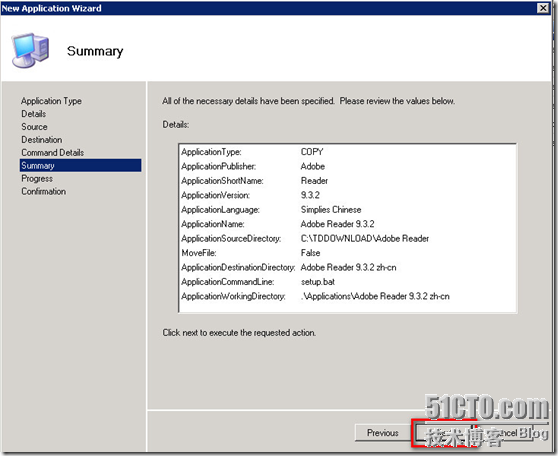Click the ApplicationShortName Reader value

[314, 180]
